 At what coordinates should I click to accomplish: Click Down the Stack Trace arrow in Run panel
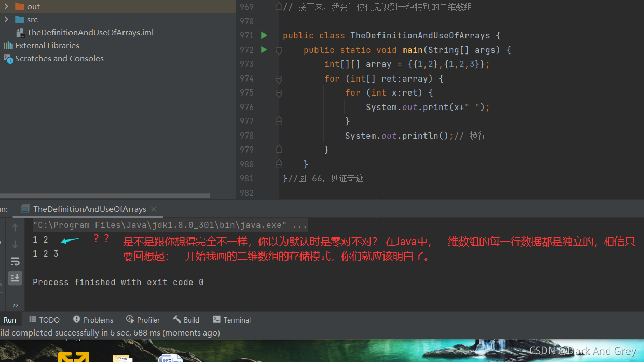15,244
